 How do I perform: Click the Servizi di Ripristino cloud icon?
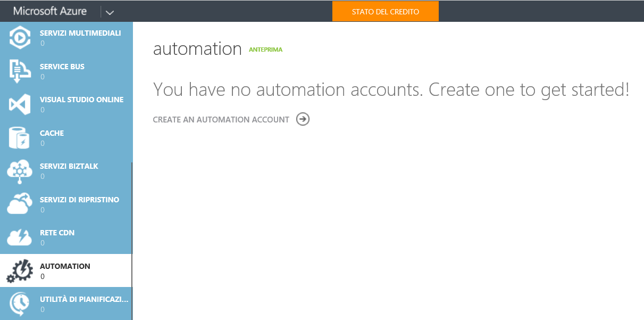click(20, 204)
